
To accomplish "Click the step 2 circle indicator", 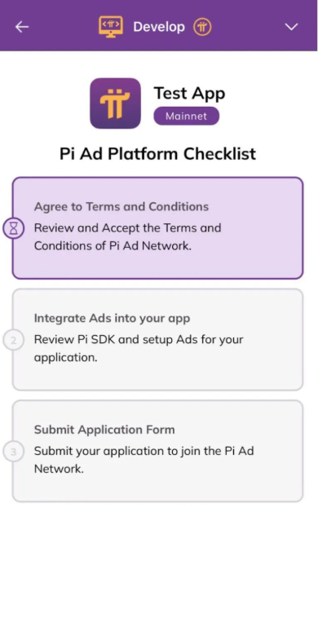I will pos(14,340).
